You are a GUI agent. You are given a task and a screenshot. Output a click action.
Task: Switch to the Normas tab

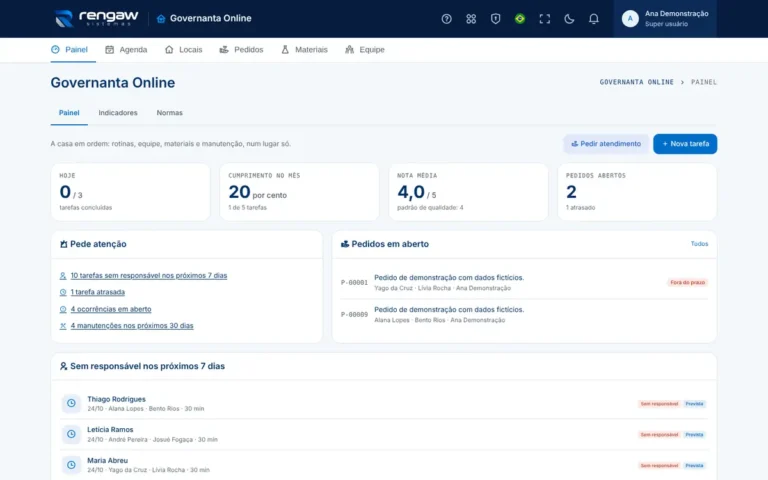(169, 113)
